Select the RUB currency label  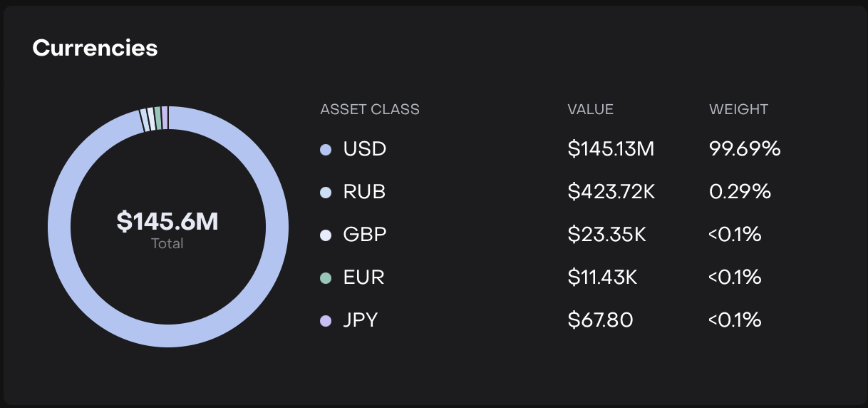364,192
